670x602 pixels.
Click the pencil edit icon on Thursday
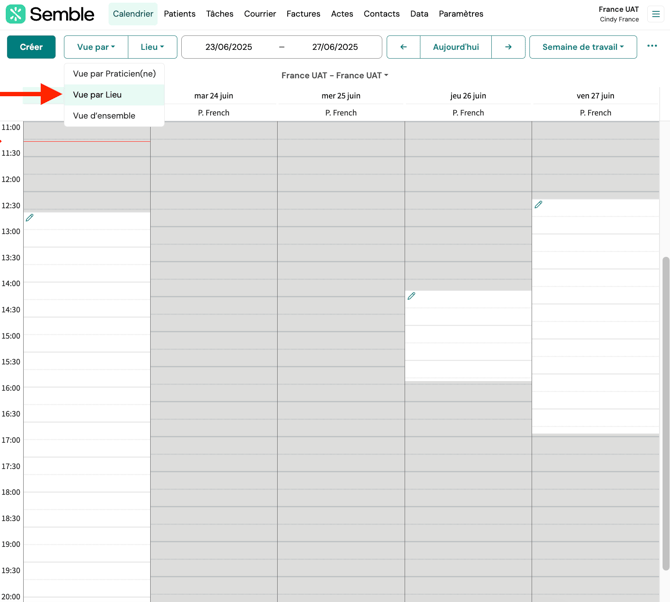411,296
